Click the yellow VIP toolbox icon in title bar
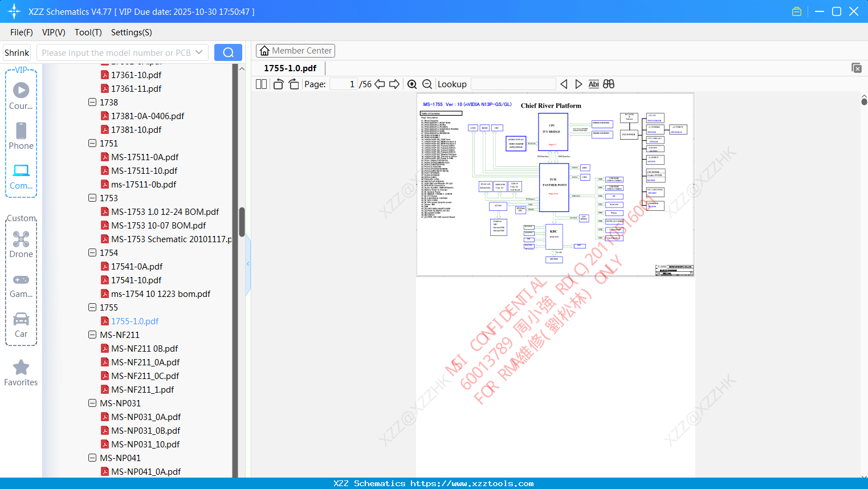Image resolution: width=868 pixels, height=489 pixels. tap(797, 11)
